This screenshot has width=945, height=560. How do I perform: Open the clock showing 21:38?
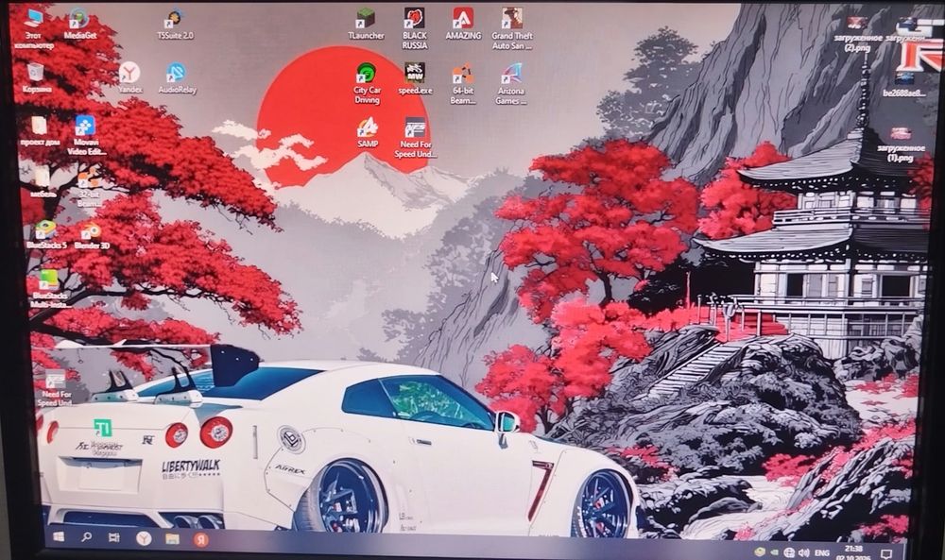(853, 552)
